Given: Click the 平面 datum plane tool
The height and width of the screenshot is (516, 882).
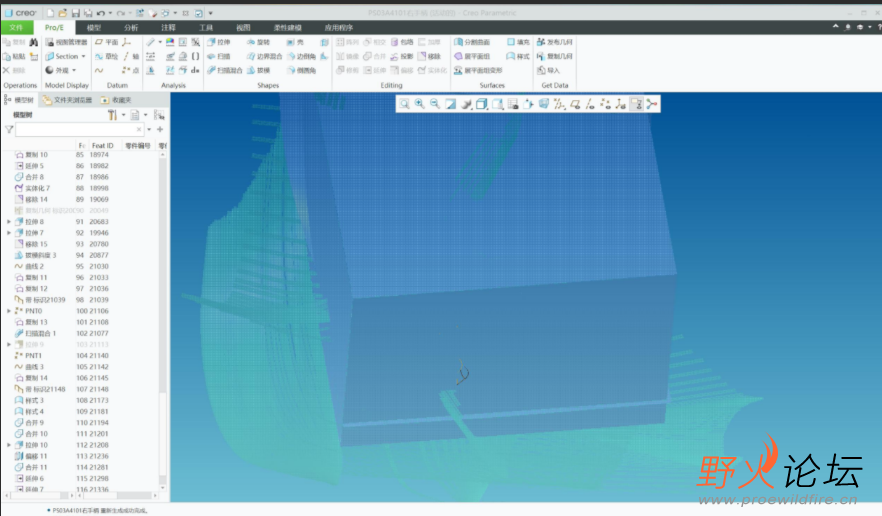Looking at the screenshot, I should (107, 42).
